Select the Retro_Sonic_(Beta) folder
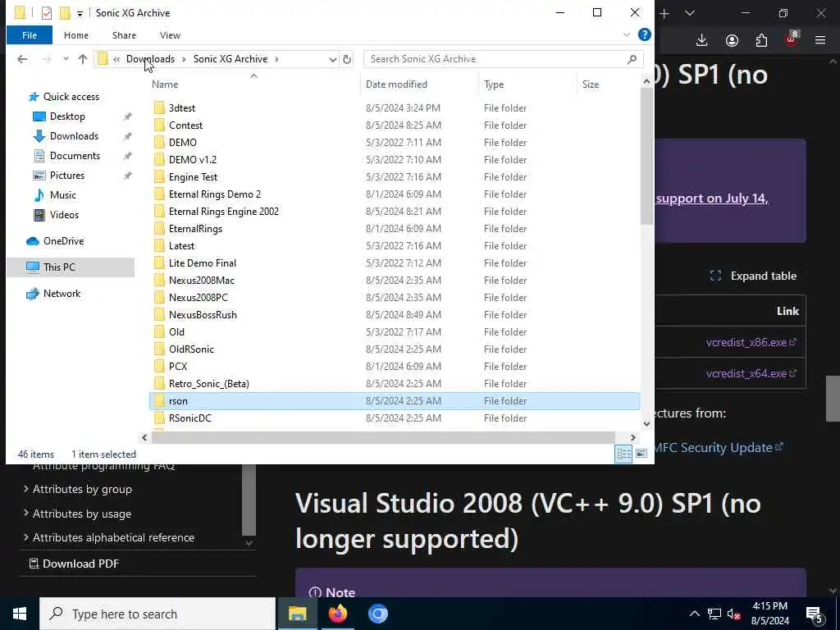Image resolution: width=840 pixels, height=630 pixels. tap(209, 384)
